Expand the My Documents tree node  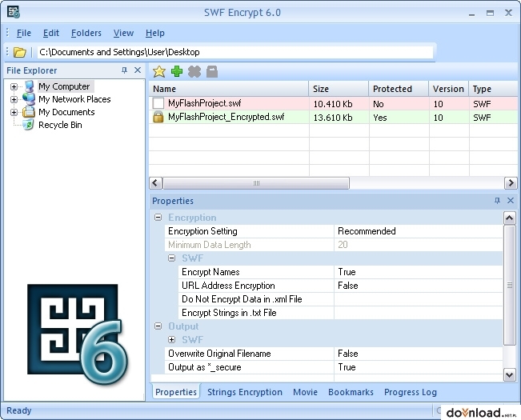click(14, 112)
